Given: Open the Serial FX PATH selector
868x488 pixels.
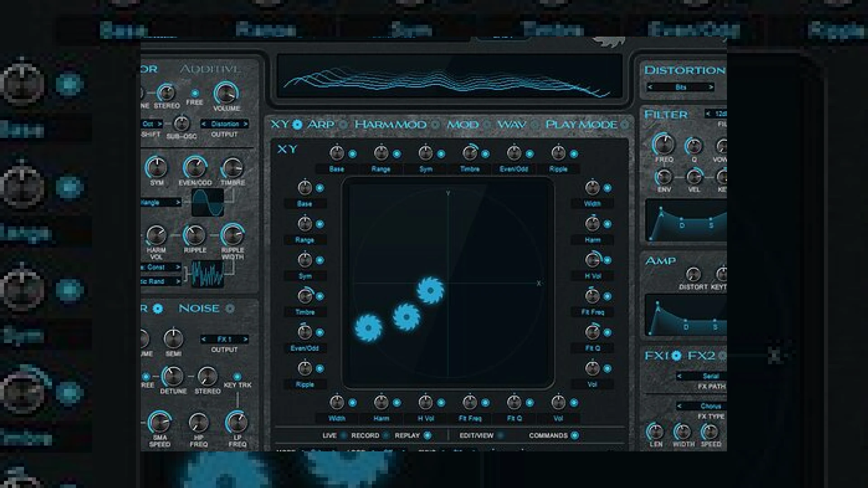Looking at the screenshot, I should (701, 376).
